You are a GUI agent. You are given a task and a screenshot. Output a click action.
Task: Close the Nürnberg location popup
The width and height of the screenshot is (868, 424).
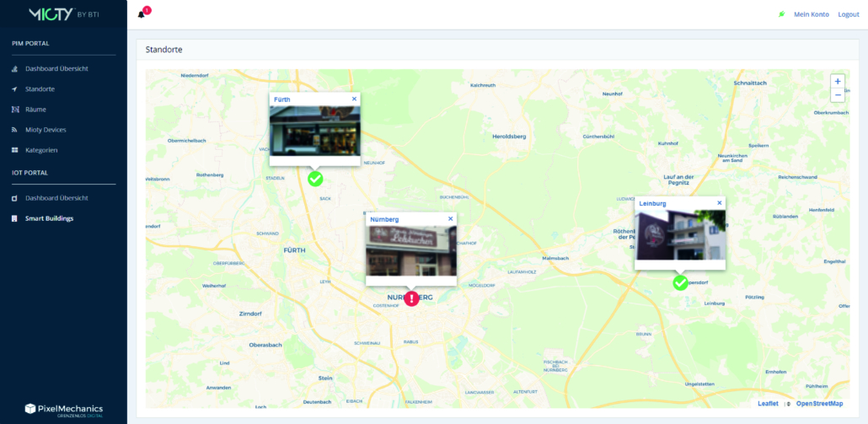[x=450, y=218]
